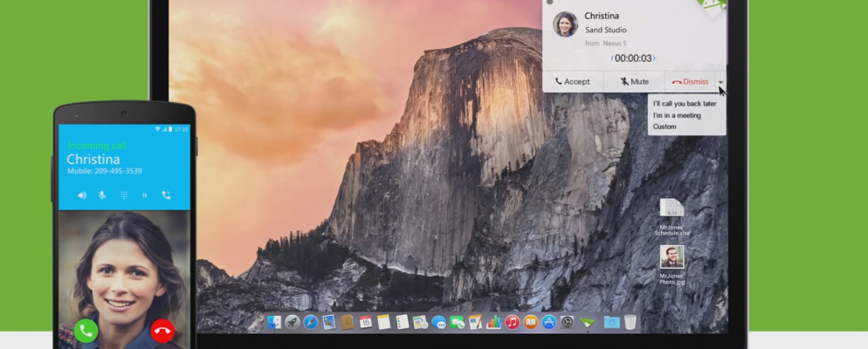Click the "Nexus 5" device name
Viewport: 868px width, 349px height.
coord(615,43)
